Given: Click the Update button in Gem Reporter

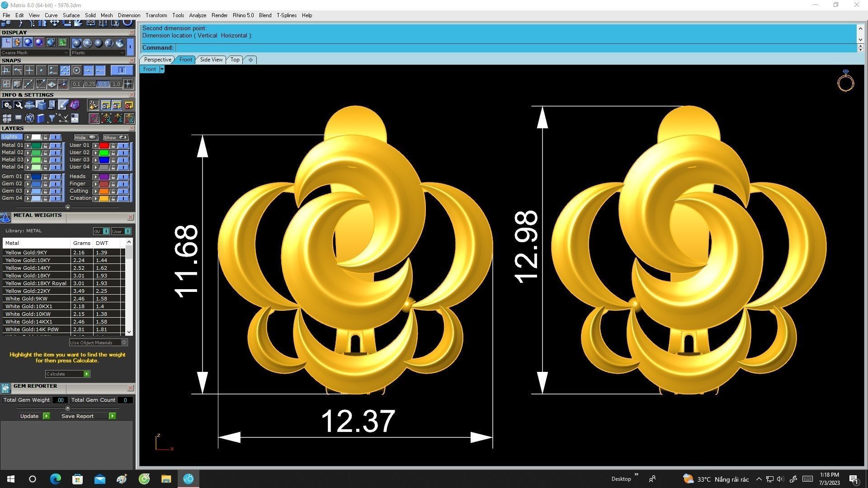Looking at the screenshot, I should tap(34, 416).
